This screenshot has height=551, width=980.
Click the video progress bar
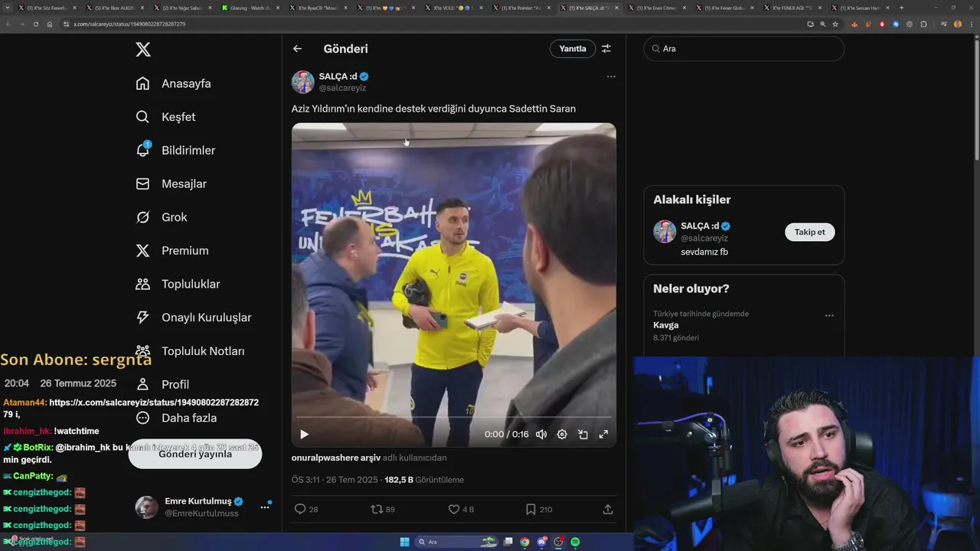454,417
